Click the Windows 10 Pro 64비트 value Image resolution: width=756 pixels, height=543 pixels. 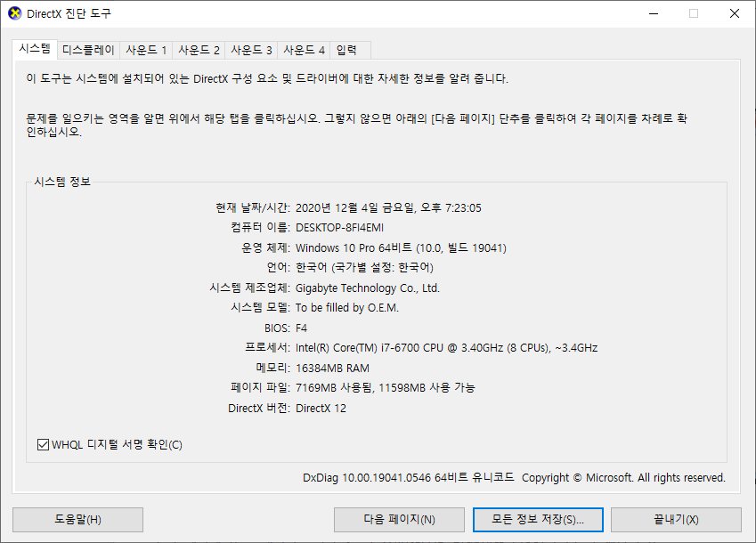[x=401, y=247]
